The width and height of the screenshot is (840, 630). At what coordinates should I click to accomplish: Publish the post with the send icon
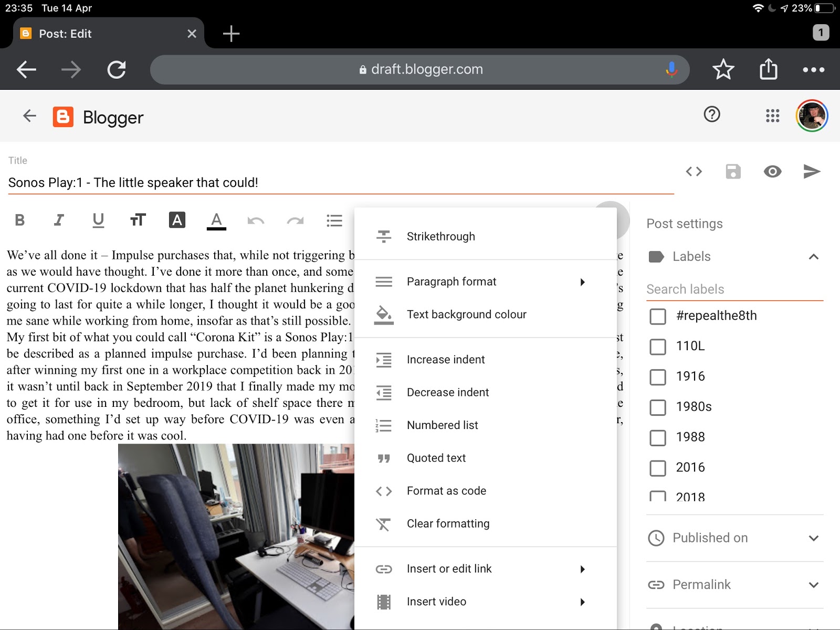click(x=812, y=172)
